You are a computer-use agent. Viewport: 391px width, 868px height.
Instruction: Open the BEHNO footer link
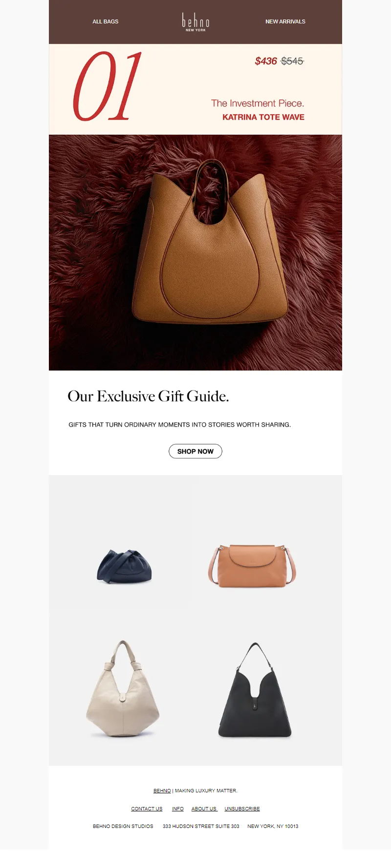click(162, 790)
